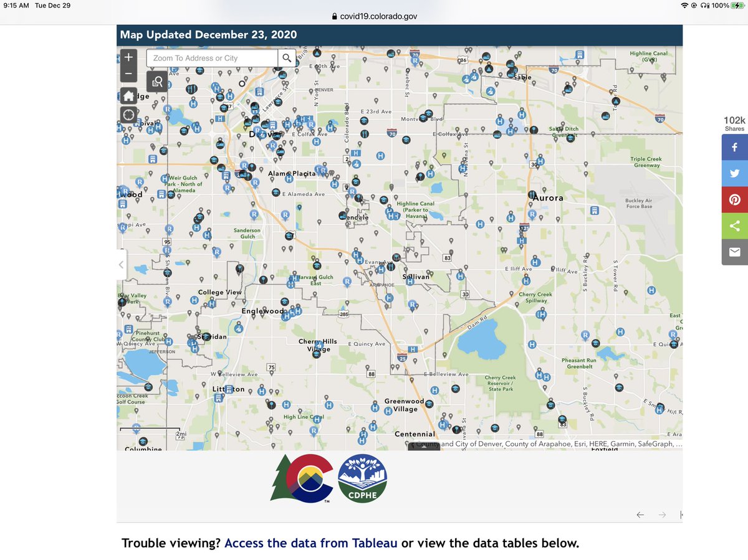Image resolution: width=748 pixels, height=560 pixels.
Task: Click the Cherry Creek Reservoir State Park label
Action: coord(501,383)
